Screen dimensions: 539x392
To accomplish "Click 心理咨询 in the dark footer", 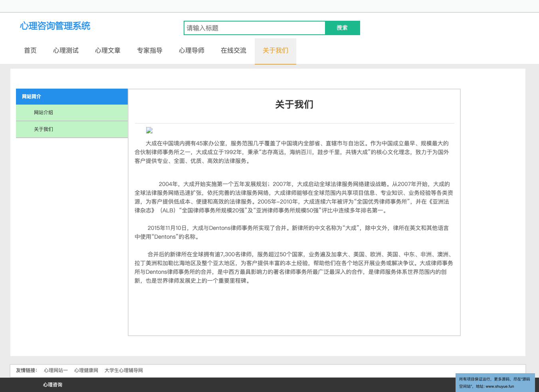I will click(x=53, y=385).
